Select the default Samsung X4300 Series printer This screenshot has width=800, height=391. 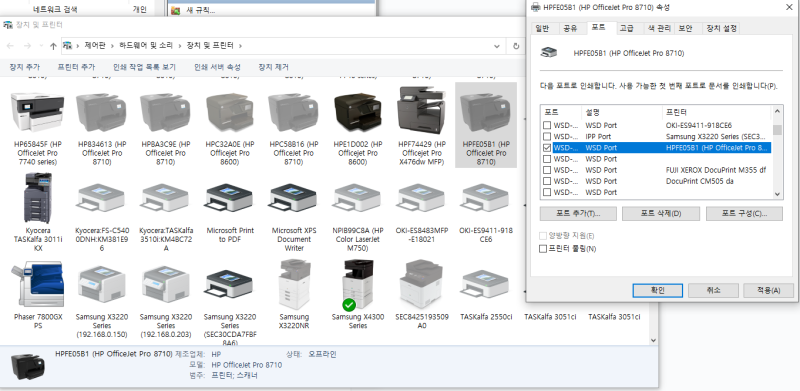358,285
